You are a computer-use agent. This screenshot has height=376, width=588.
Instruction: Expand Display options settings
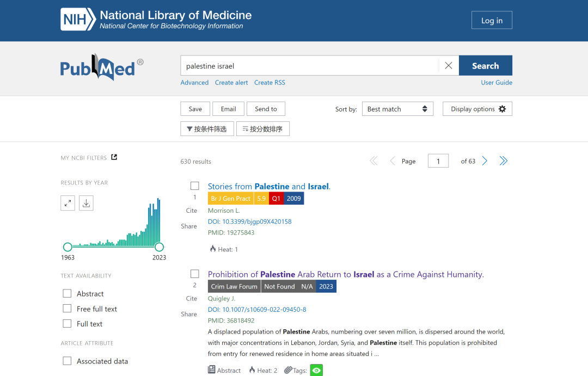(477, 109)
